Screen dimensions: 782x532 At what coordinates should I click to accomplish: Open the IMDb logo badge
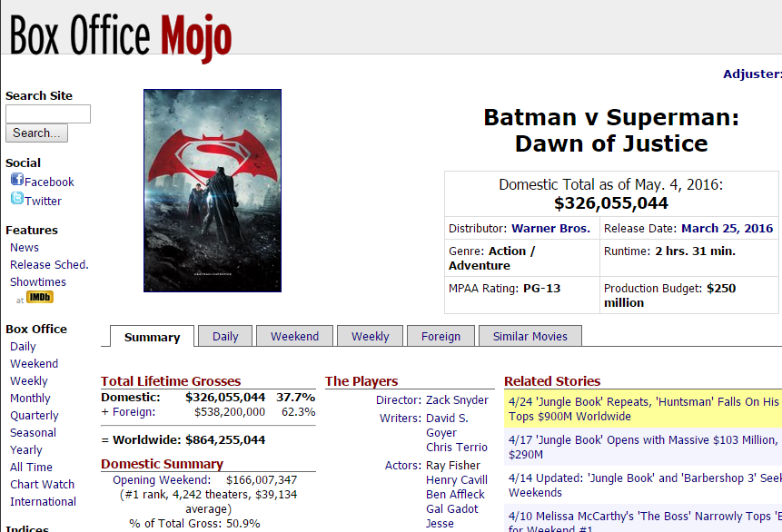[40, 297]
